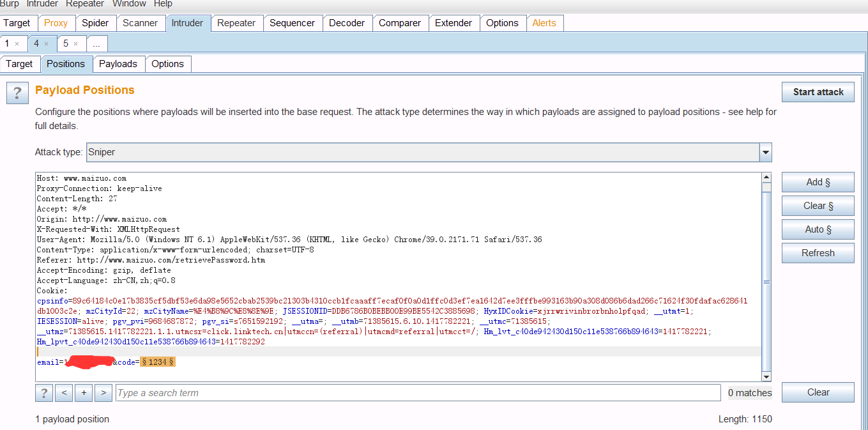868x430 pixels.
Task: Open the Window menu
Action: (129, 4)
